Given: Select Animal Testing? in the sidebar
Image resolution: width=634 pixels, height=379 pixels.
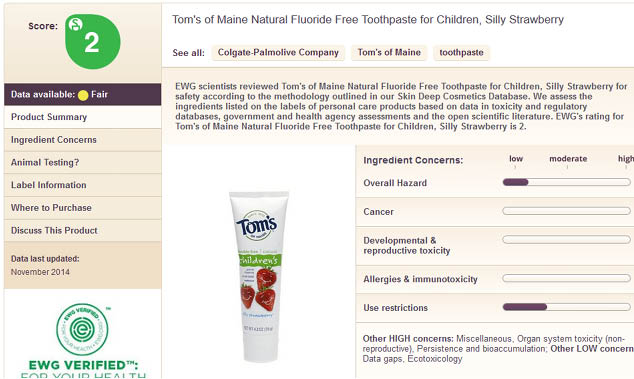Looking at the screenshot, I should 82,163.
